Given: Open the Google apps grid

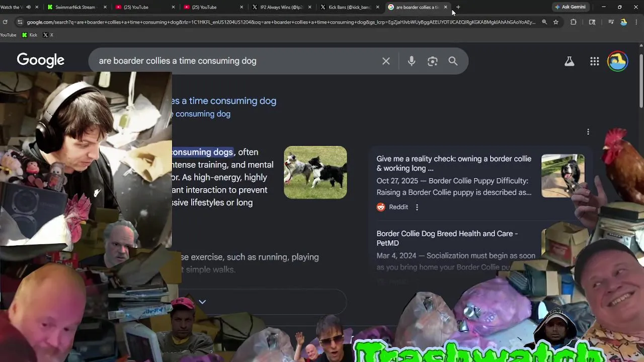Looking at the screenshot, I should click(594, 61).
